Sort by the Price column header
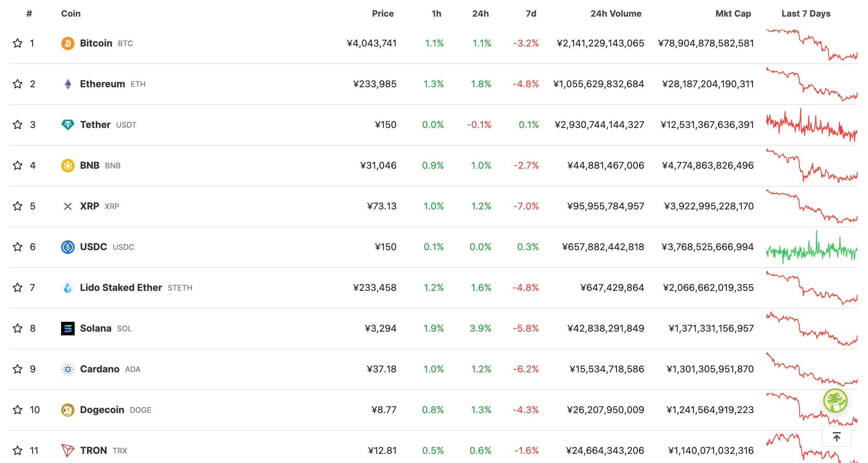The width and height of the screenshot is (868, 463). (x=383, y=14)
